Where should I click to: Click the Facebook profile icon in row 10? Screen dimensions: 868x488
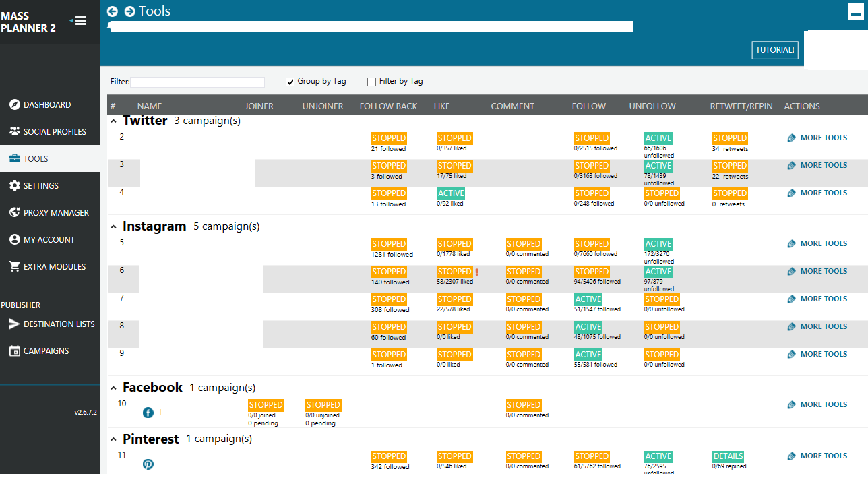point(148,413)
